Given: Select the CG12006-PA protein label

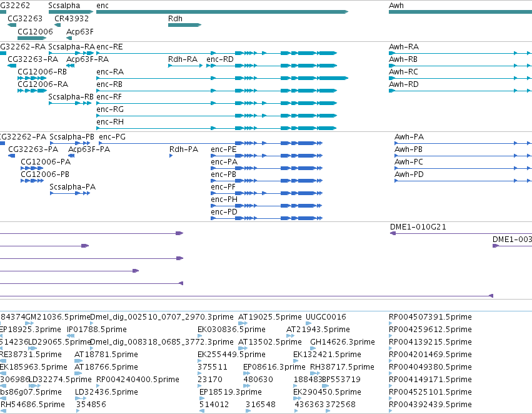Looking at the screenshot, I should [46, 162].
